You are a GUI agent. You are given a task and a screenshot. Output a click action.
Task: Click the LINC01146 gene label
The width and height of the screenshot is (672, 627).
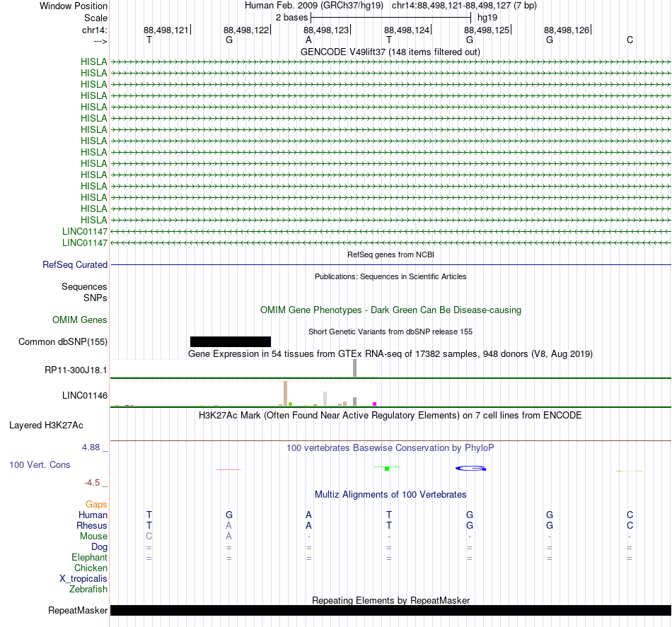coord(84,395)
